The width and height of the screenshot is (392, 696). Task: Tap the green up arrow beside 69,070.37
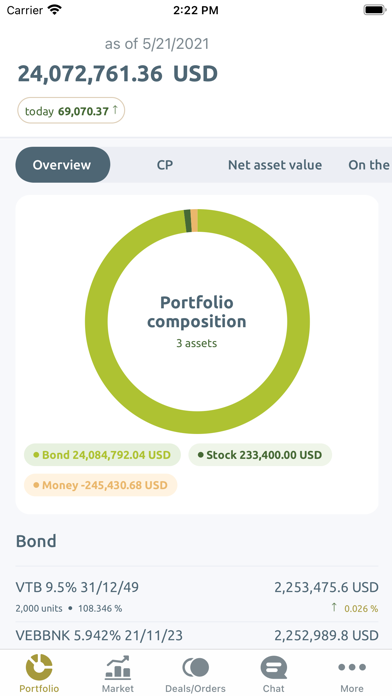(115, 110)
